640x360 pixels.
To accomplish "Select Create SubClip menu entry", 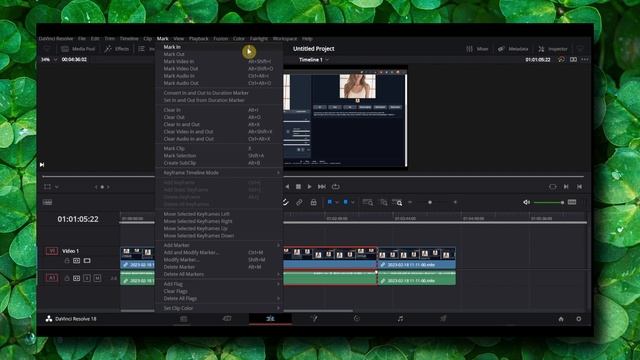I will click(x=219, y=163).
